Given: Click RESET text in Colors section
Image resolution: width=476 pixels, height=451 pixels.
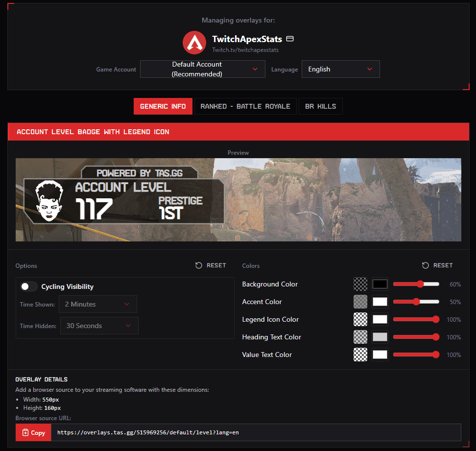Looking at the screenshot, I should (x=443, y=265).
